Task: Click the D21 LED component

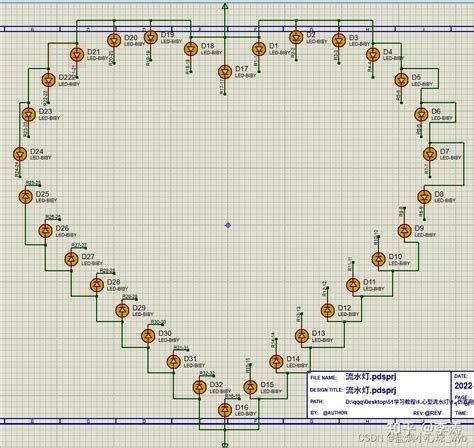Action: [x=77, y=55]
